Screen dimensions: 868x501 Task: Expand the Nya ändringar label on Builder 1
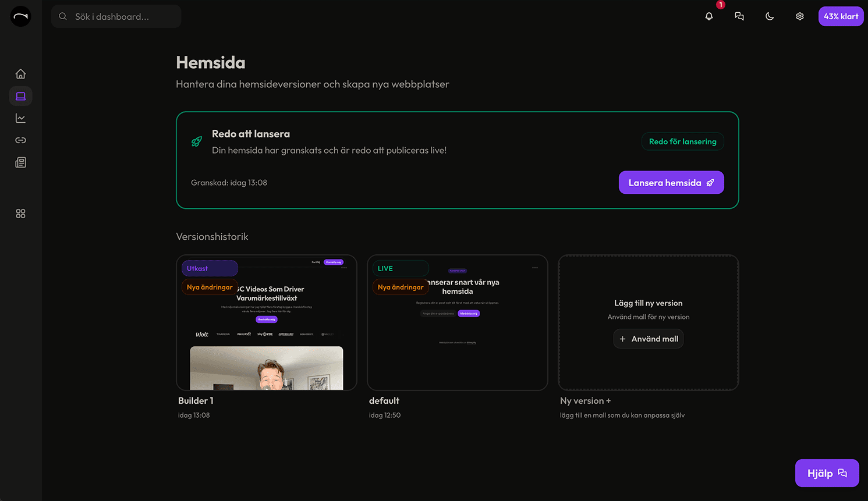(209, 287)
